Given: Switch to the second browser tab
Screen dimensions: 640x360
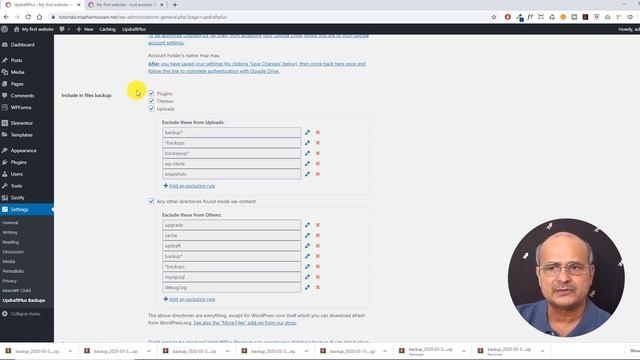Looking at the screenshot, I should point(125,5).
